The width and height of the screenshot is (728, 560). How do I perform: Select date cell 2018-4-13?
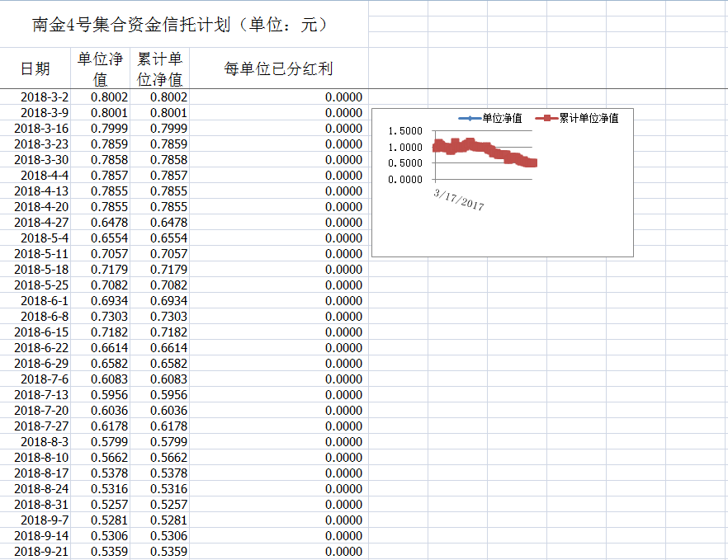coord(35,191)
